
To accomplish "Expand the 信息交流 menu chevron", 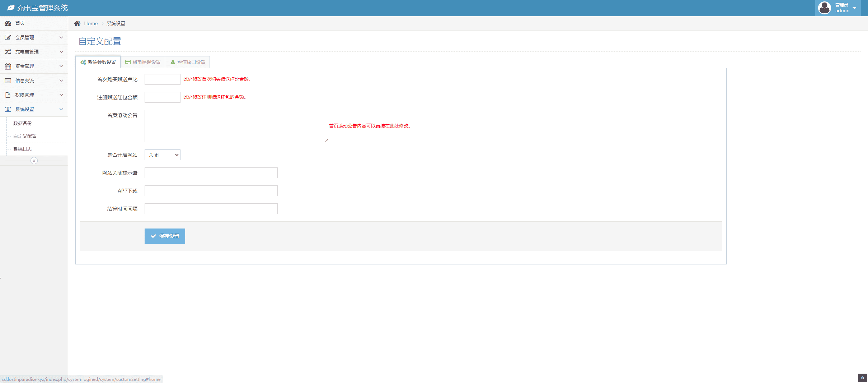I will (61, 80).
